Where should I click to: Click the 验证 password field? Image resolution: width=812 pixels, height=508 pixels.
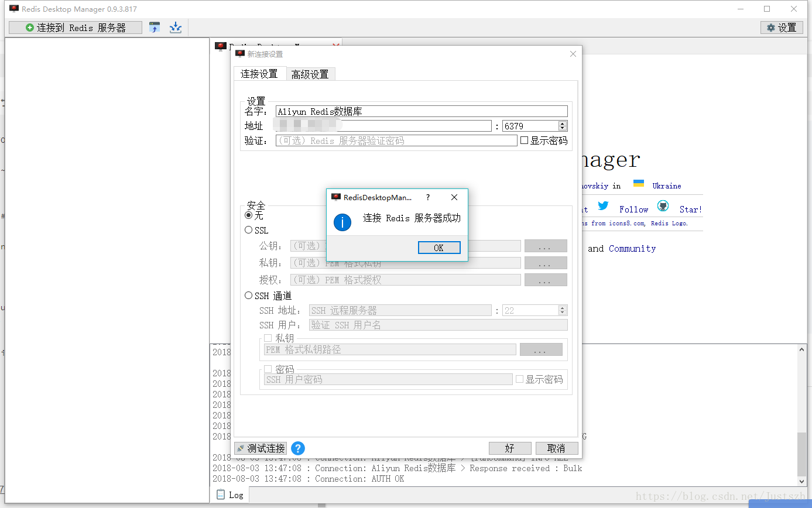[x=396, y=140]
